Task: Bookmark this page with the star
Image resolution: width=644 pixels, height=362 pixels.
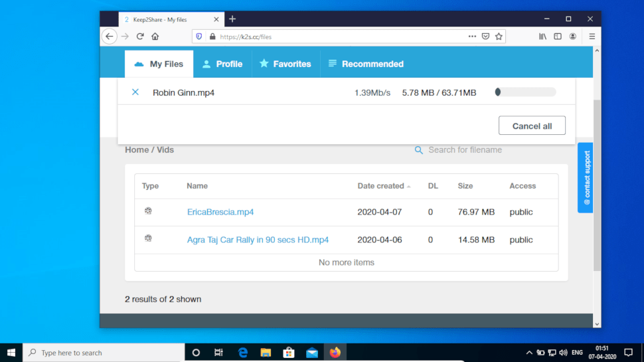Action: pyautogui.click(x=499, y=37)
